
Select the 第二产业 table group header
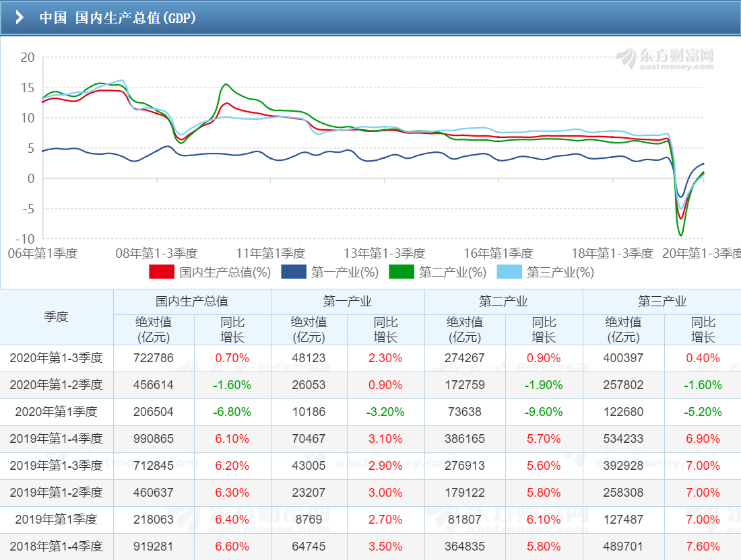click(503, 302)
